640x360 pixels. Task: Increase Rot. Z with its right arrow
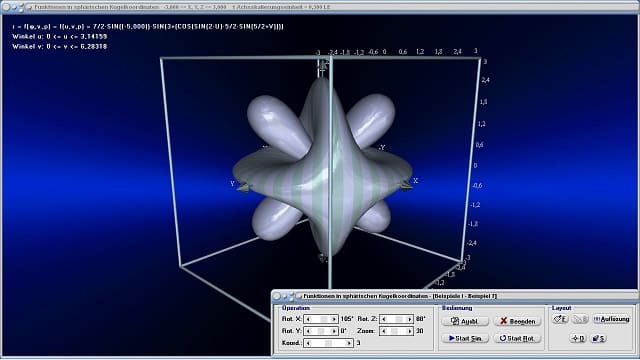[x=409, y=319]
